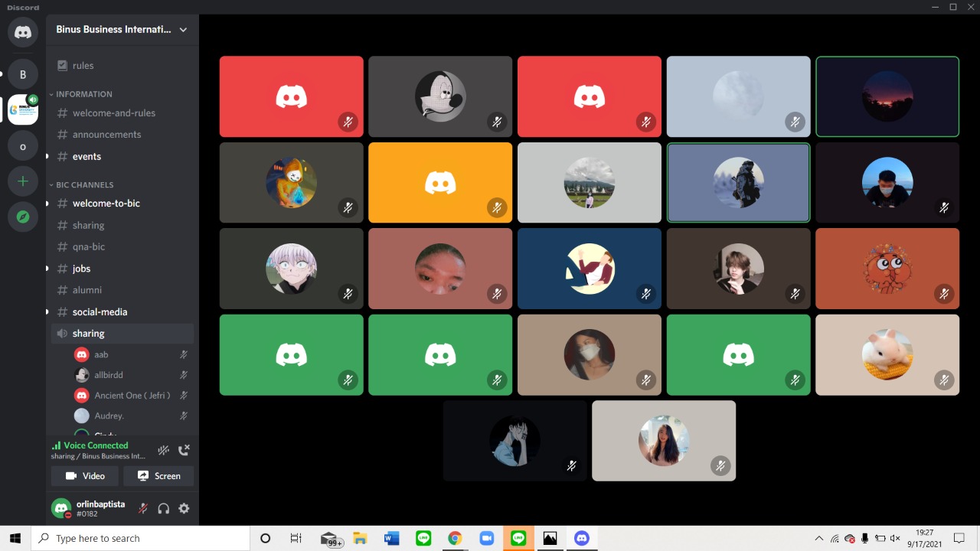Open user settings gear

click(184, 508)
